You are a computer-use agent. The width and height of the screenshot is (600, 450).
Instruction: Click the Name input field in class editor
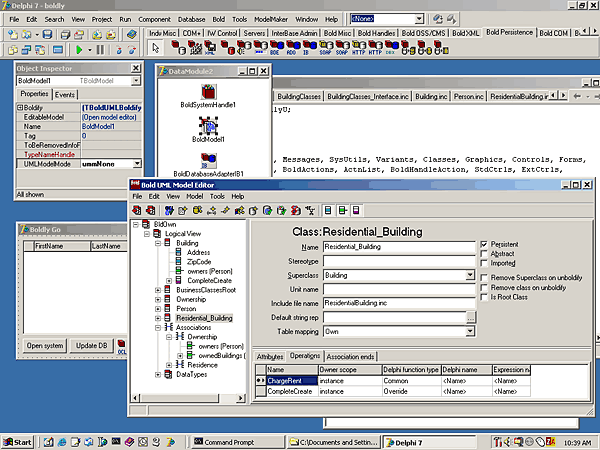point(399,247)
